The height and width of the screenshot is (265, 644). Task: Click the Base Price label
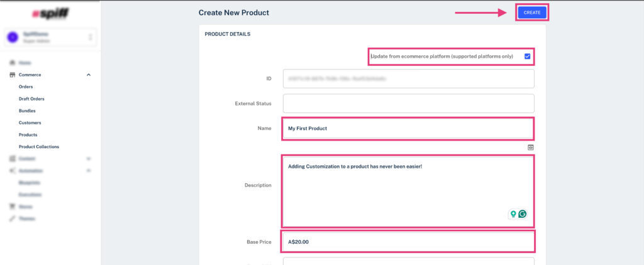point(258,242)
